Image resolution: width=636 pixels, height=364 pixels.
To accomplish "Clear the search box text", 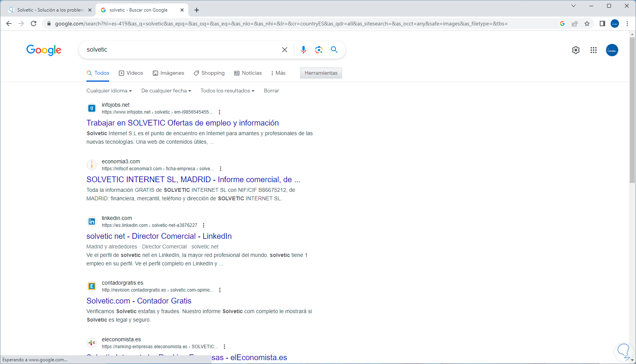I will [x=285, y=50].
